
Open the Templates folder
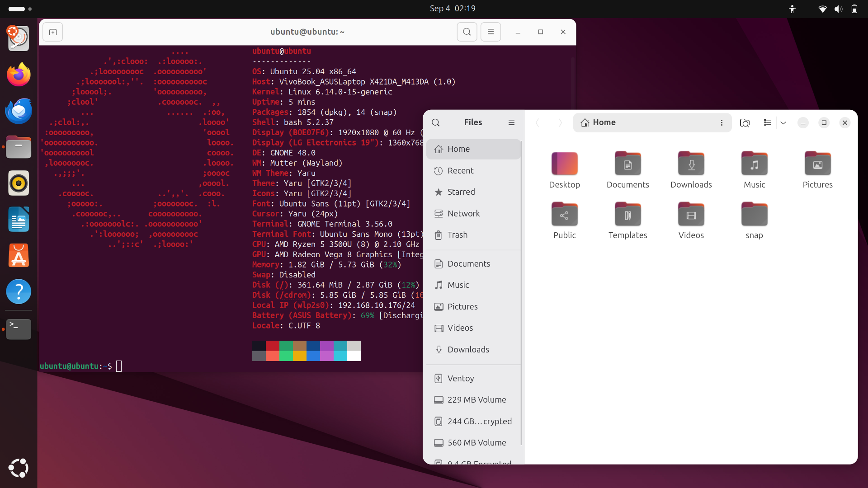coord(628,221)
